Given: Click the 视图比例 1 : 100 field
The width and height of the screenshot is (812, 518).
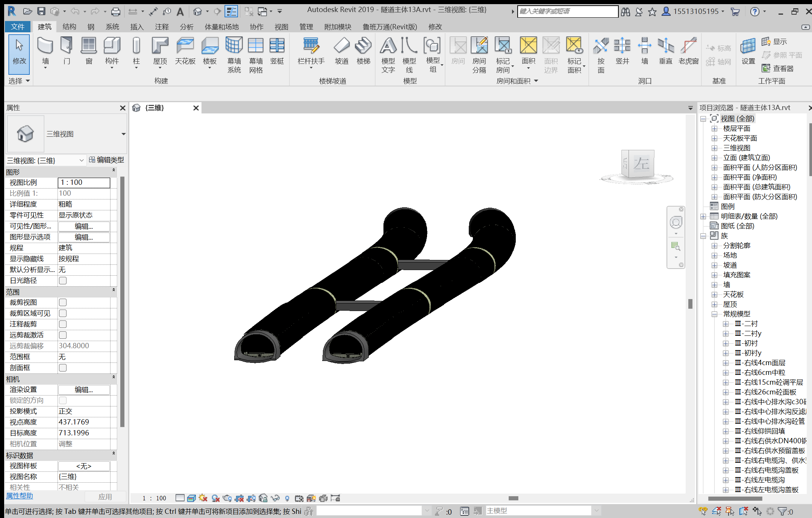Looking at the screenshot, I should click(84, 183).
